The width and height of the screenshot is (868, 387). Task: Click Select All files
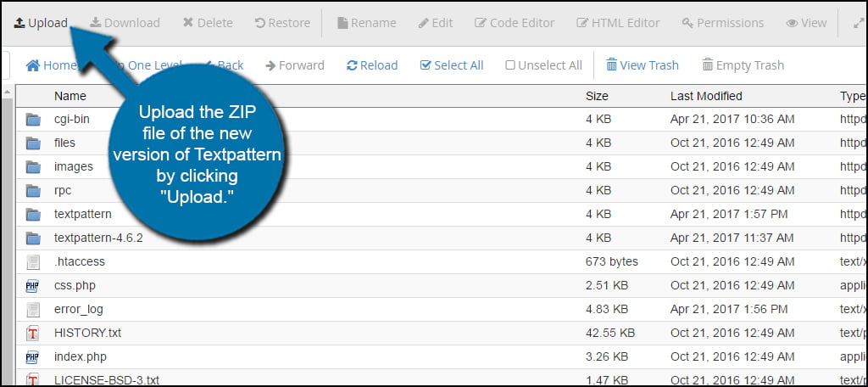tap(452, 65)
